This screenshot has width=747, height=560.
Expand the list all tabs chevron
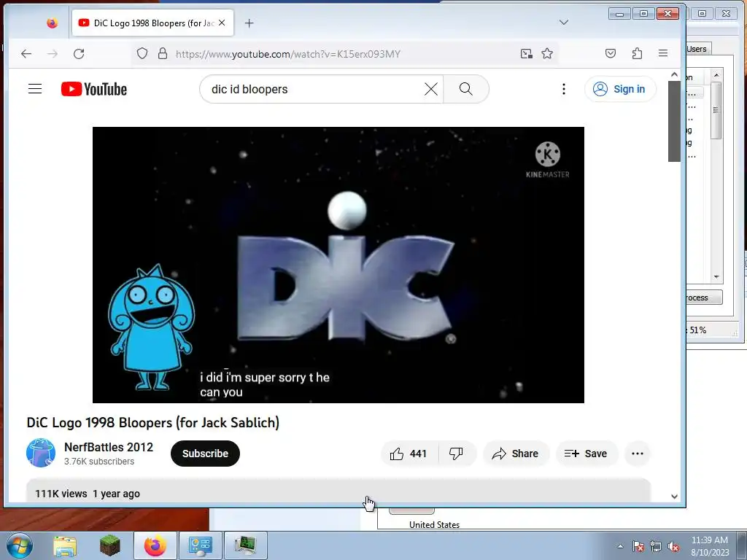coord(564,23)
